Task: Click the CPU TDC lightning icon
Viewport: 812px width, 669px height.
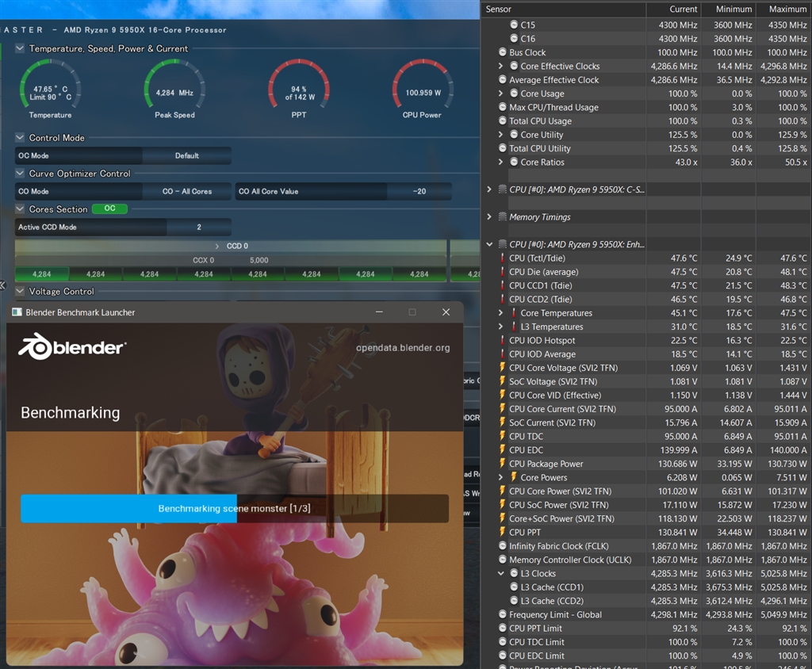Action: [502, 436]
